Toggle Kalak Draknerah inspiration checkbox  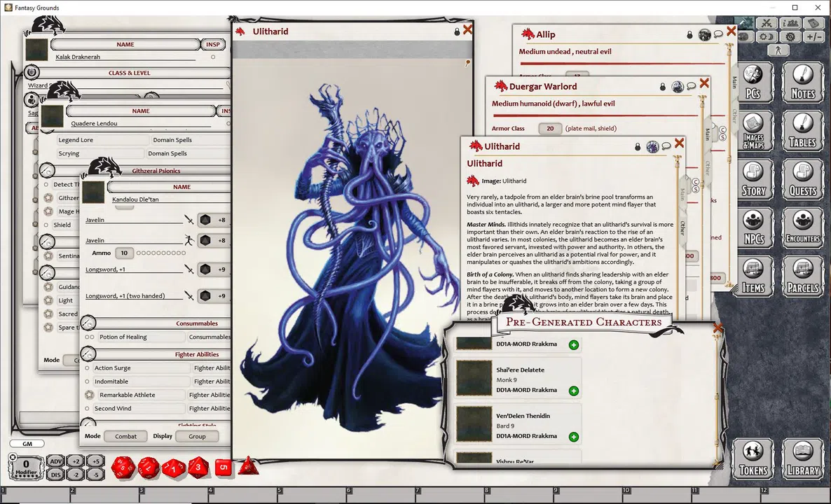click(x=213, y=57)
